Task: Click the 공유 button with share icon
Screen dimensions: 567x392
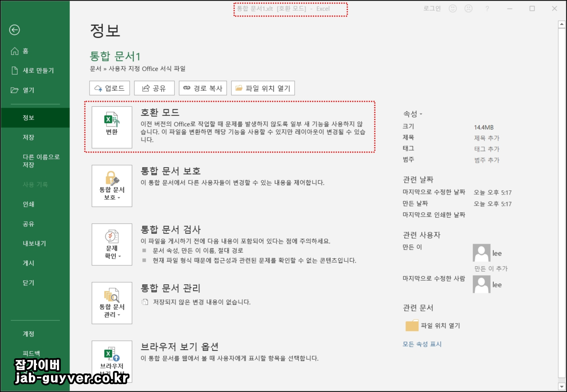Action: pyautogui.click(x=154, y=88)
